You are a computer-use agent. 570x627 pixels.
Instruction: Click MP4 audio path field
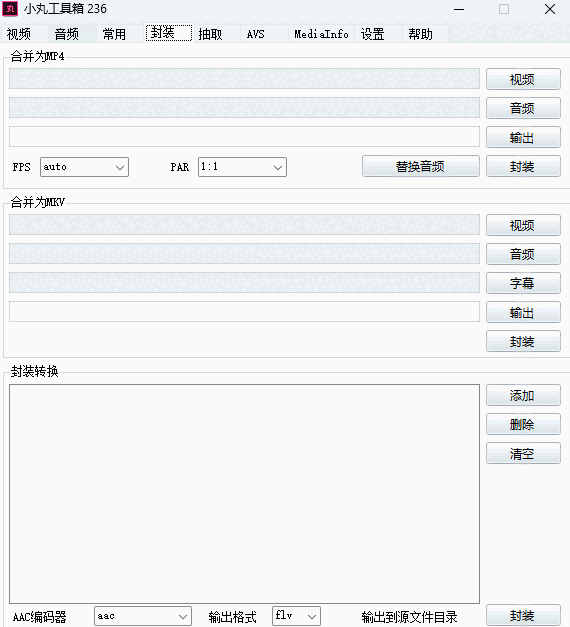(244, 108)
